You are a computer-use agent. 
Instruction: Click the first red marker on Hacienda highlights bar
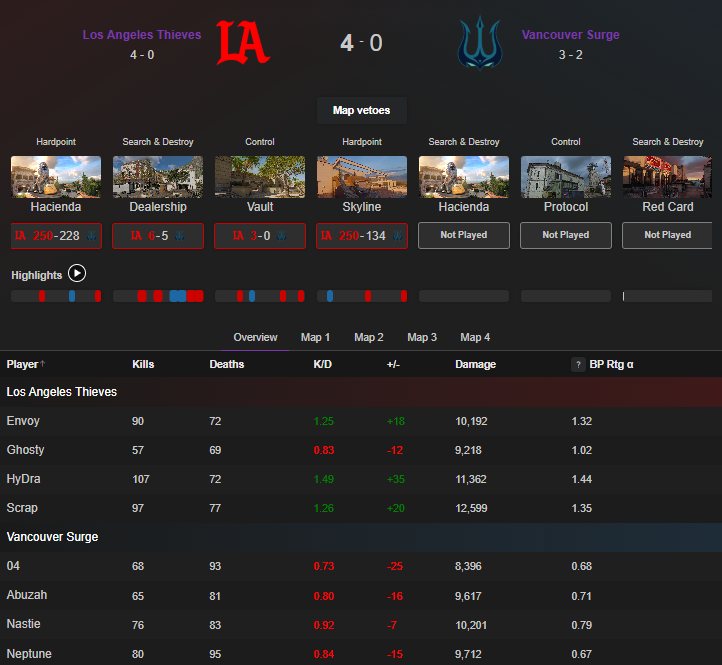[42, 296]
